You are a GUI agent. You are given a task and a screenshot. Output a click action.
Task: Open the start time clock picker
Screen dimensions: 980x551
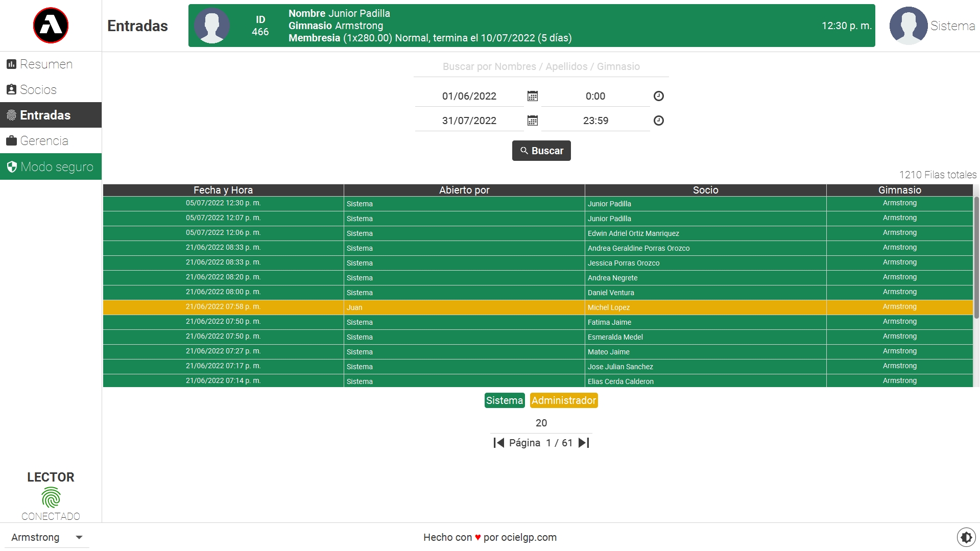[658, 96]
